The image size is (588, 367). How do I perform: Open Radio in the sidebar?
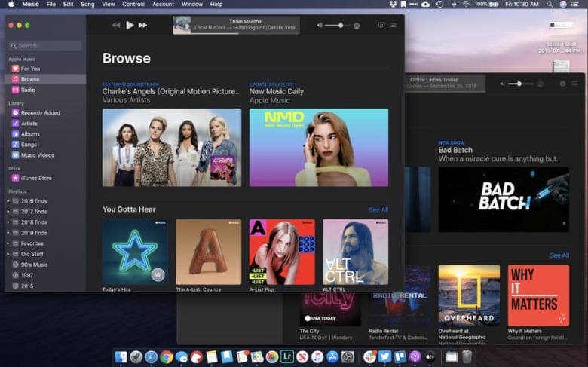[28, 90]
